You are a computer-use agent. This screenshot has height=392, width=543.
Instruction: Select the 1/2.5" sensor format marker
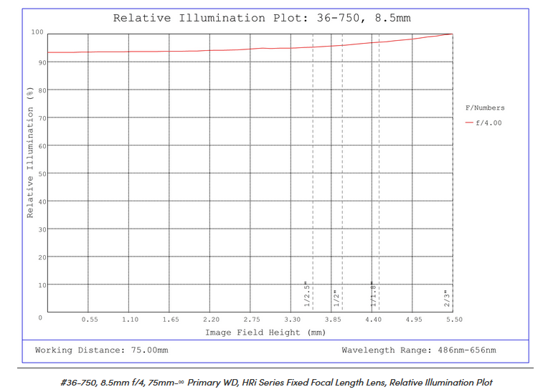pos(307,294)
